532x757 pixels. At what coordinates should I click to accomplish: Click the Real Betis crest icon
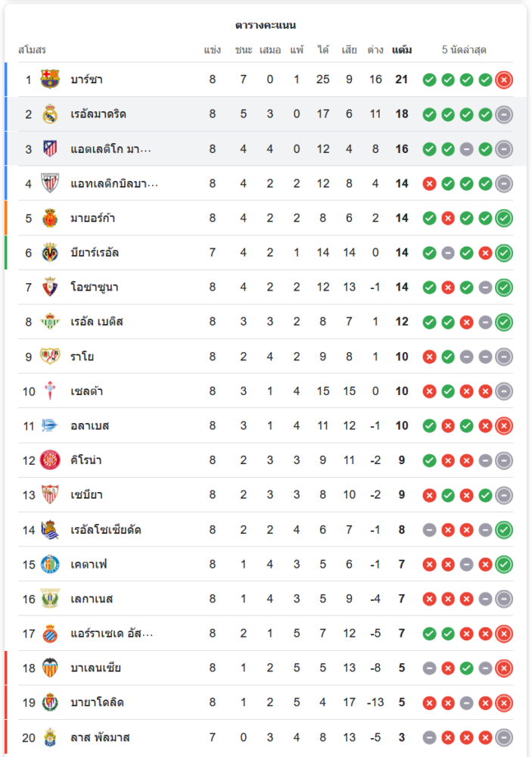[x=50, y=322]
